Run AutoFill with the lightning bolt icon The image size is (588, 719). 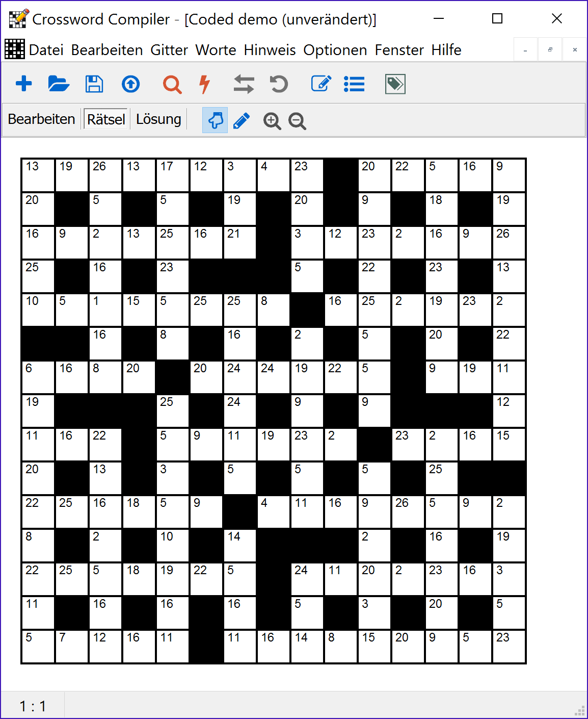tap(204, 84)
